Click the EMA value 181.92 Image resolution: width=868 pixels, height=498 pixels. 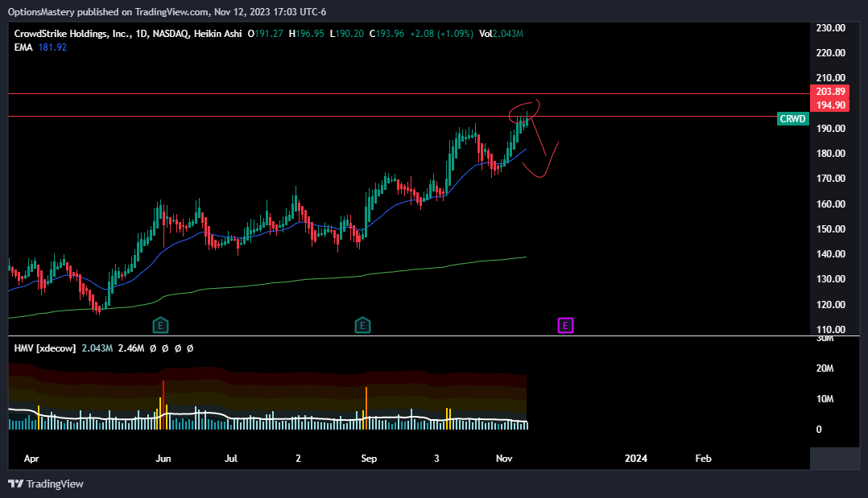click(x=52, y=47)
